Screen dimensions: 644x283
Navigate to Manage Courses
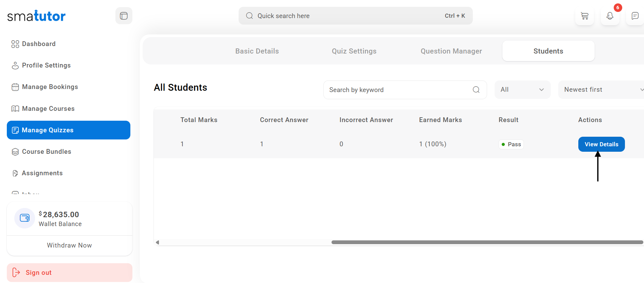click(x=48, y=109)
